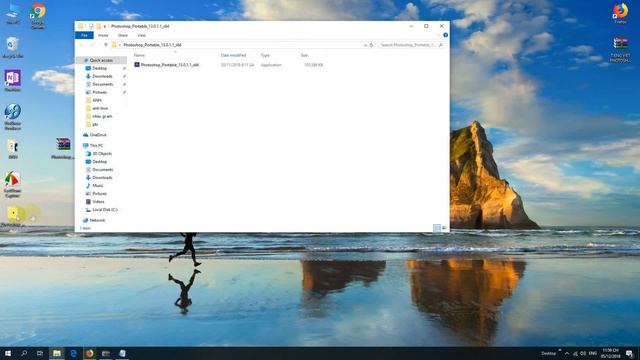Open Pictures under This PC
The width and height of the screenshot is (640, 360).
[100, 193]
